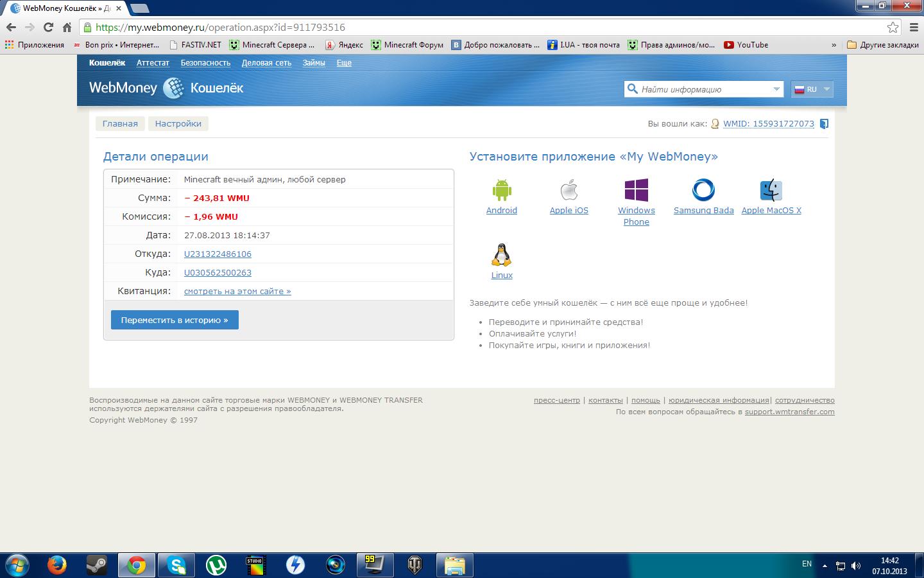Click the browser back arrow
Screen dimensions: 924x578
pyautogui.click(x=11, y=27)
